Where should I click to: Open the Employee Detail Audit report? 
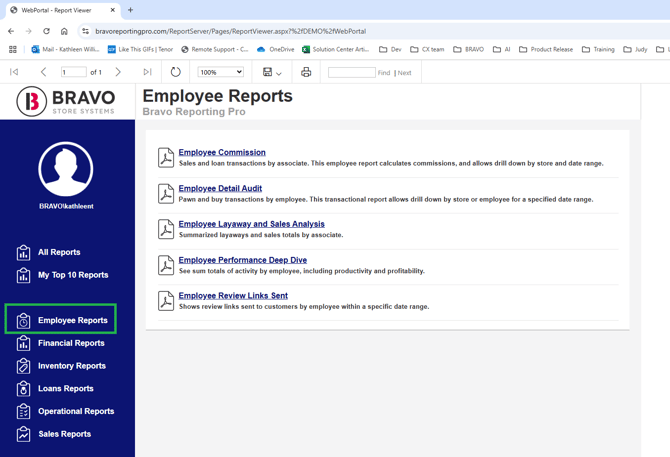(220, 188)
